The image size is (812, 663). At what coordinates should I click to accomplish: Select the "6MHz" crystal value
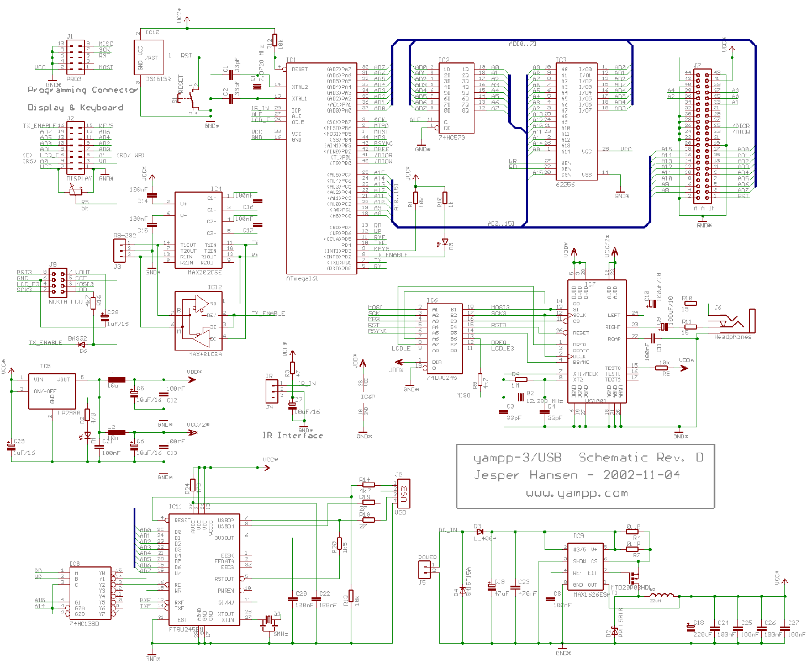(x=281, y=634)
